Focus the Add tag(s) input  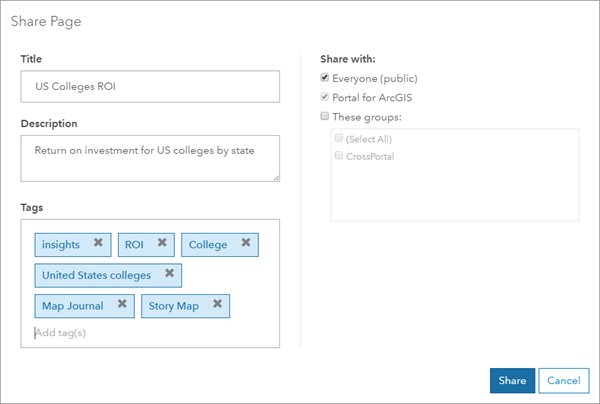(115, 333)
